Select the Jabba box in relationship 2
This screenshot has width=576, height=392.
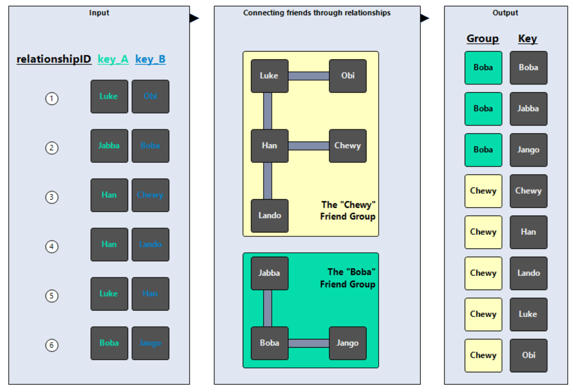click(x=109, y=146)
